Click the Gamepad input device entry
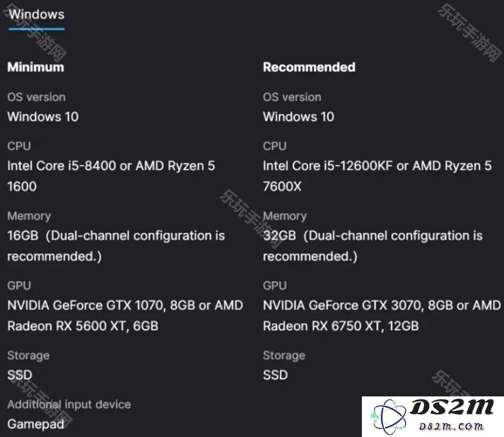 point(36,424)
